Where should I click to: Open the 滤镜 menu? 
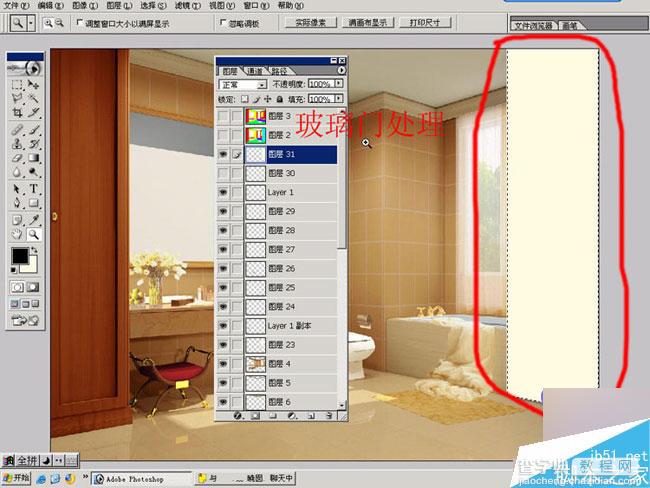click(188, 6)
